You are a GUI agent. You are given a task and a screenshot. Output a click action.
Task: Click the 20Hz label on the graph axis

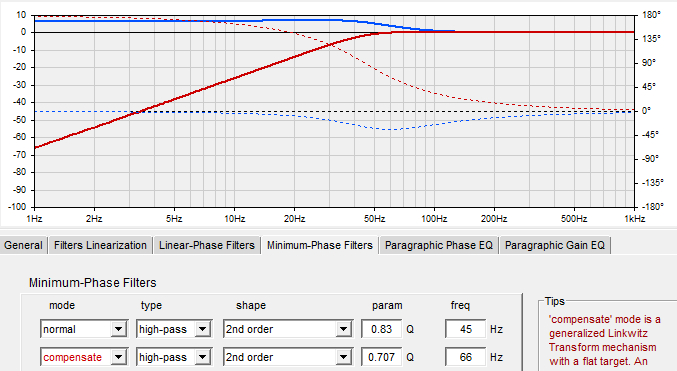[x=294, y=219]
